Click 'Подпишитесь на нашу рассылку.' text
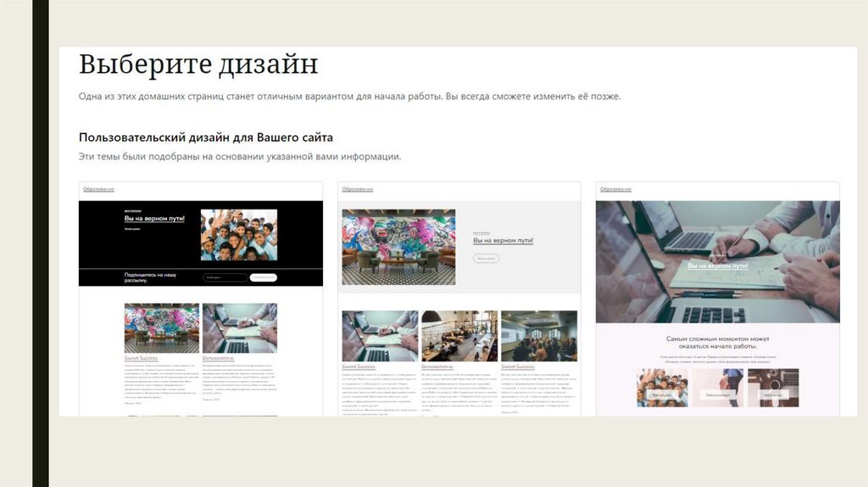Screen dimensions: 868x487 coord(150,277)
